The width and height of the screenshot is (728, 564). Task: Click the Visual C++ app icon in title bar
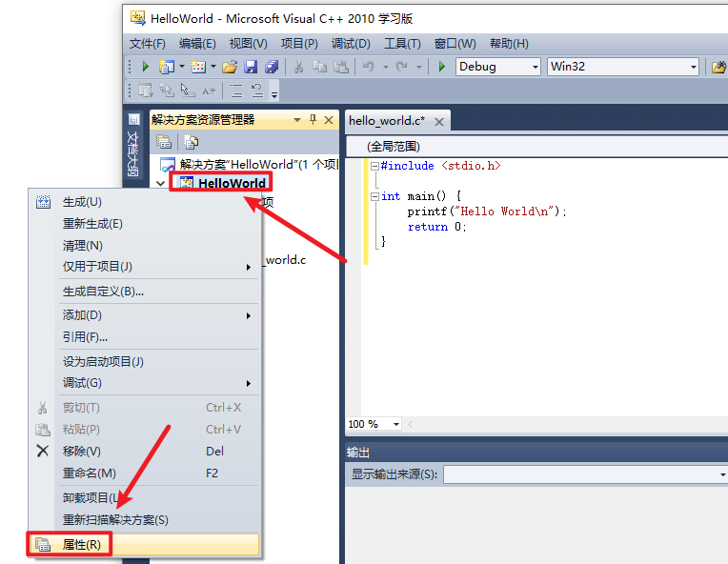(138, 18)
